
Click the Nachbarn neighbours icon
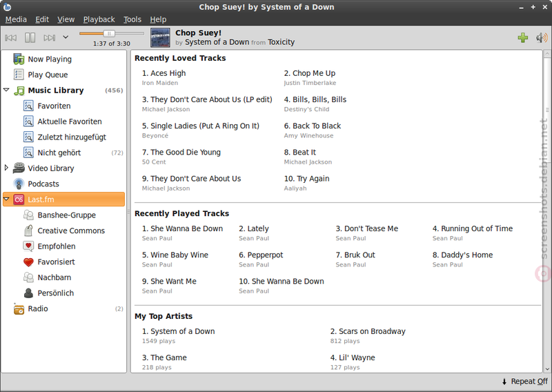[28, 277]
